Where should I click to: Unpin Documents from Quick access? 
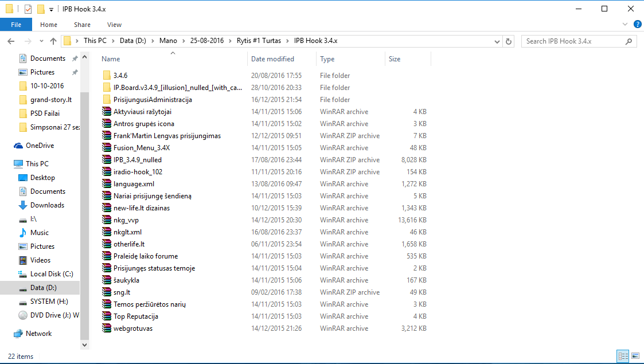tap(75, 58)
